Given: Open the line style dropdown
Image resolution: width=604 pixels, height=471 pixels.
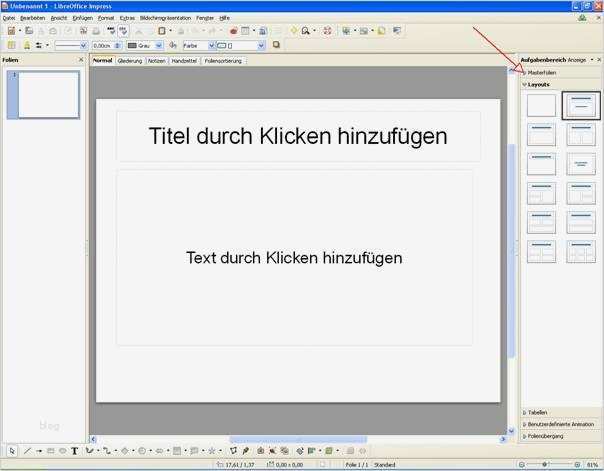Looking at the screenshot, I should point(83,46).
